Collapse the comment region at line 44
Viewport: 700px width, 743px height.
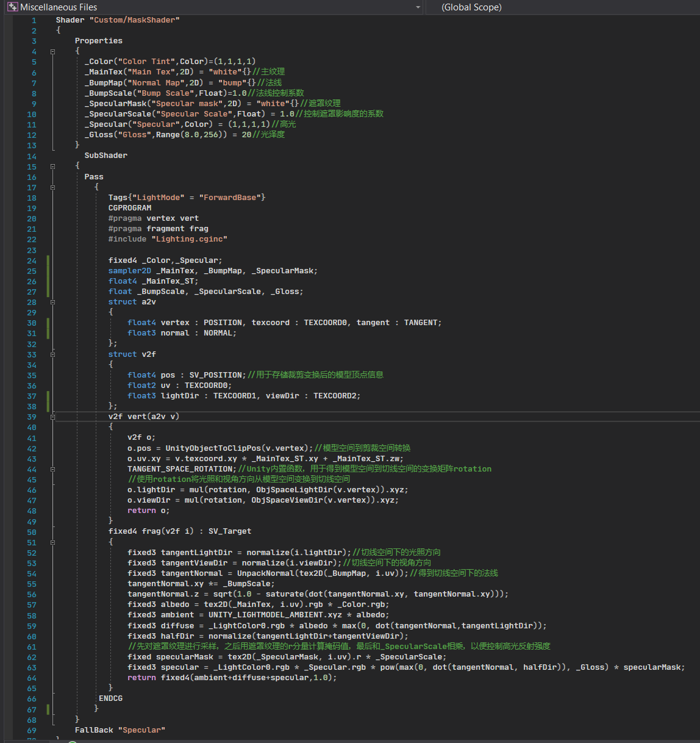click(x=52, y=469)
